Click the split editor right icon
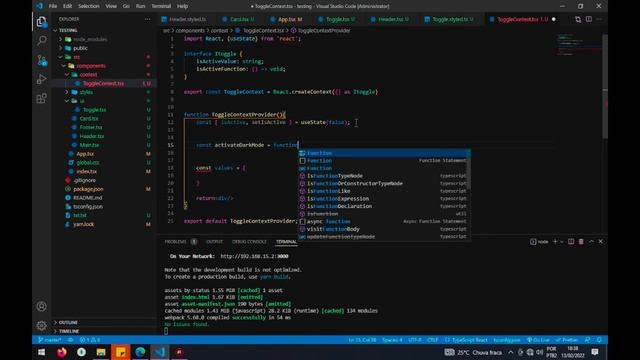The height and width of the screenshot is (360, 640). (589, 19)
